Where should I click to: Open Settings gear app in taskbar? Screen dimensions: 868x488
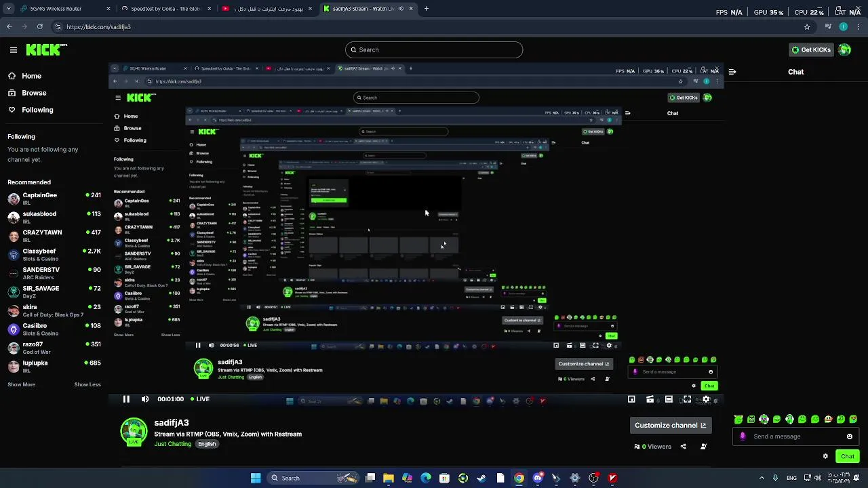(575, 478)
